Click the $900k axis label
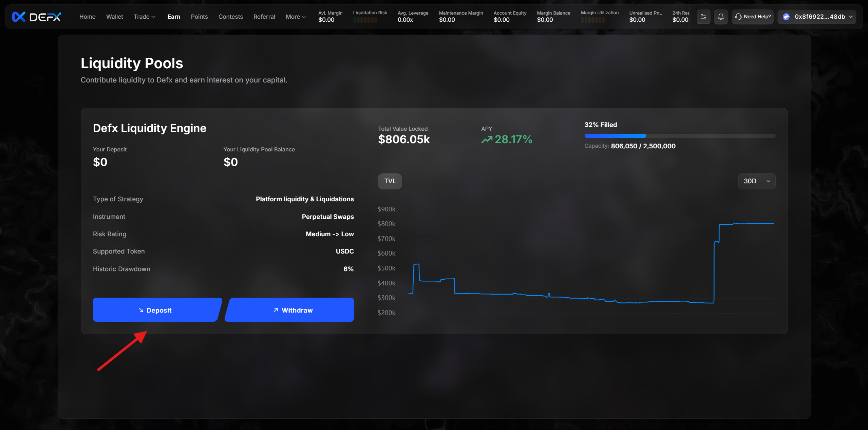The image size is (868, 430). coord(386,209)
